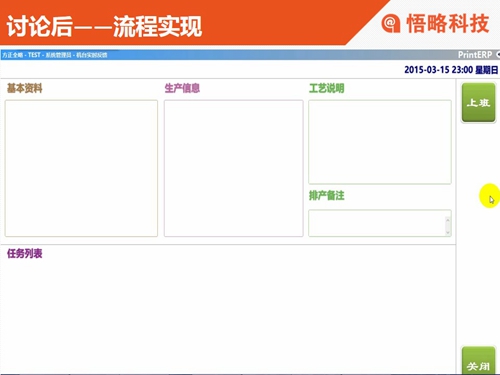The image size is (500, 375).
Task: Click the 排产备注 scrollbar track
Action: pyautogui.click(x=448, y=226)
